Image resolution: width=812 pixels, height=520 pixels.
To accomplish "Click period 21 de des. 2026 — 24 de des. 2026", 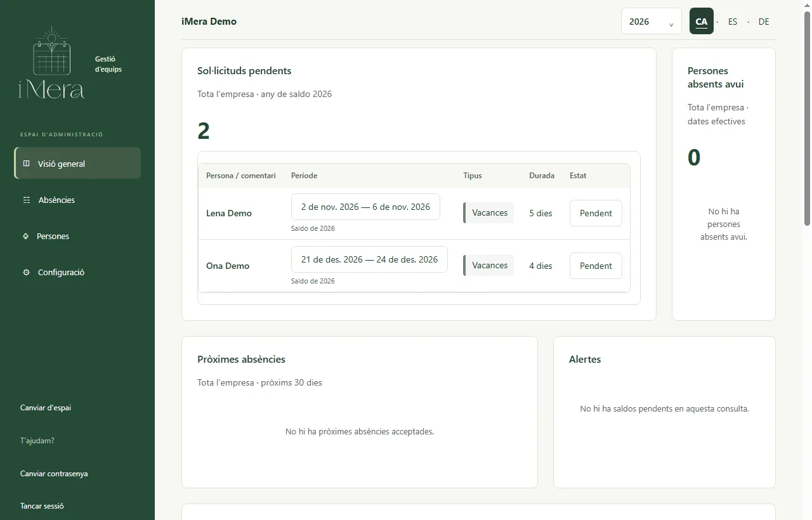I will coord(369,259).
